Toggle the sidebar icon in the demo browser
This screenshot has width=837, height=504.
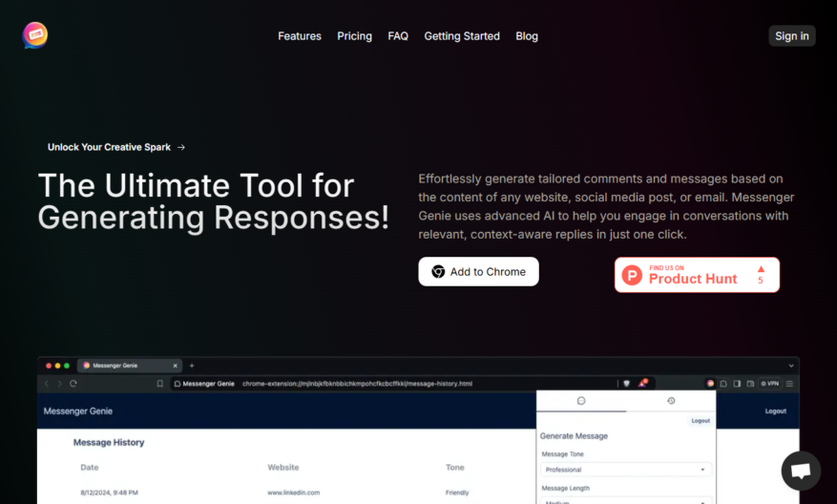coord(737,384)
